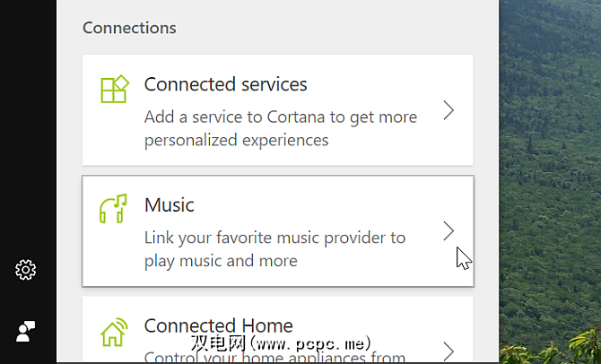Select the "Connected services" title

(225, 84)
